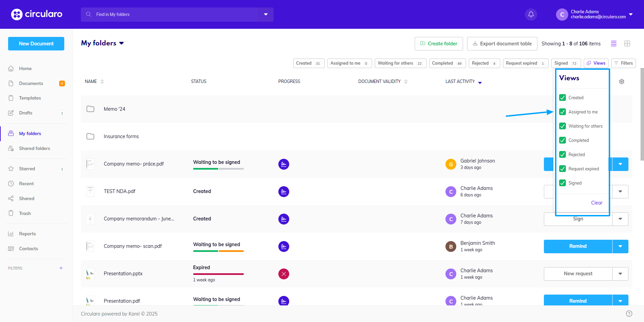Click signature progress icon for TEST NDA.pdf
This screenshot has width=644, height=322.
(283, 192)
